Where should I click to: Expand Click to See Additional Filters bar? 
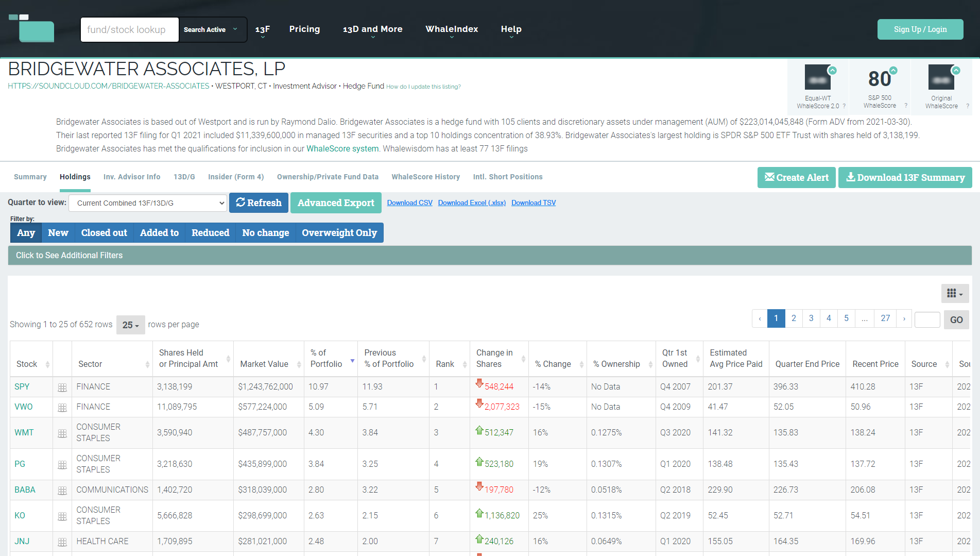[490, 255]
